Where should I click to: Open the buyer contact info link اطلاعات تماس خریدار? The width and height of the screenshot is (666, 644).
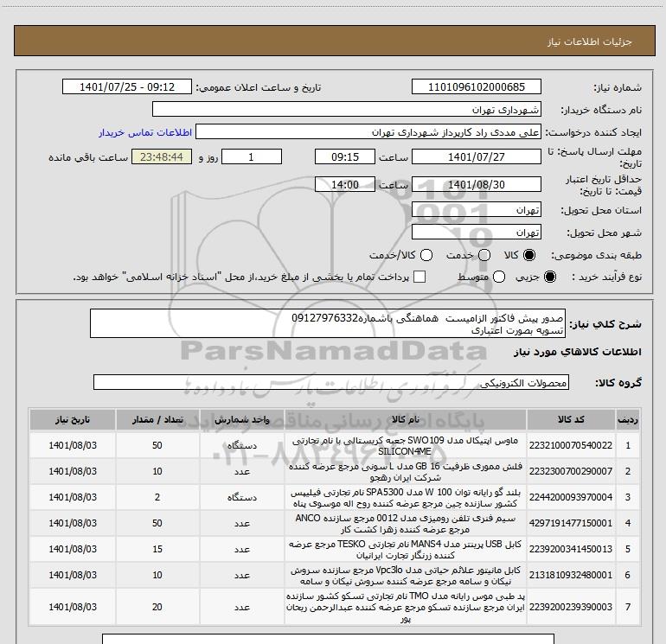click(145, 132)
